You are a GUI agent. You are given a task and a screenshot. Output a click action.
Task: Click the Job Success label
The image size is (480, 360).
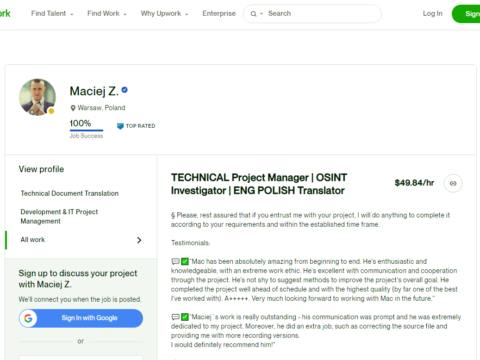tap(86, 136)
